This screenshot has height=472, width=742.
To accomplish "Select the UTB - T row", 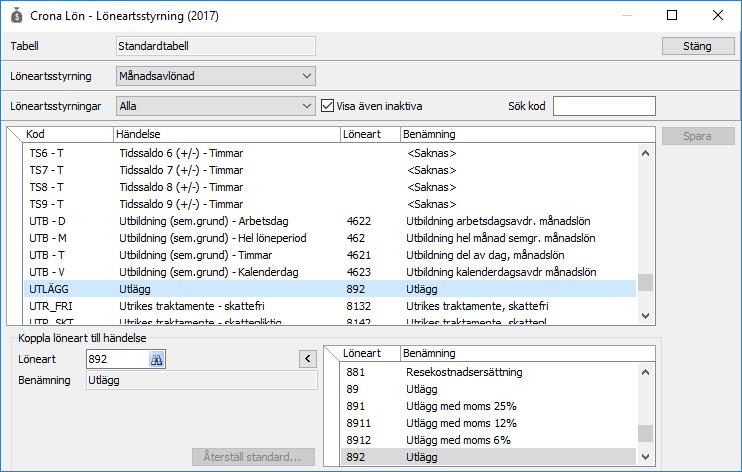I will pos(330,255).
